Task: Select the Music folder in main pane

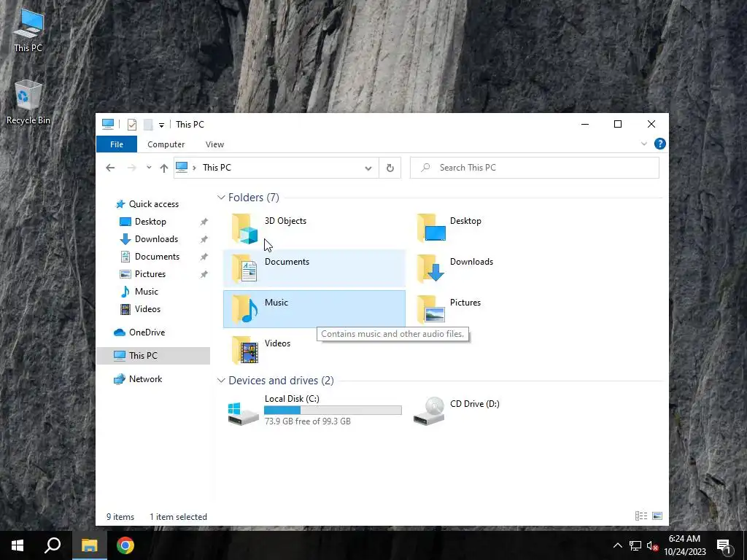Action: (x=314, y=309)
